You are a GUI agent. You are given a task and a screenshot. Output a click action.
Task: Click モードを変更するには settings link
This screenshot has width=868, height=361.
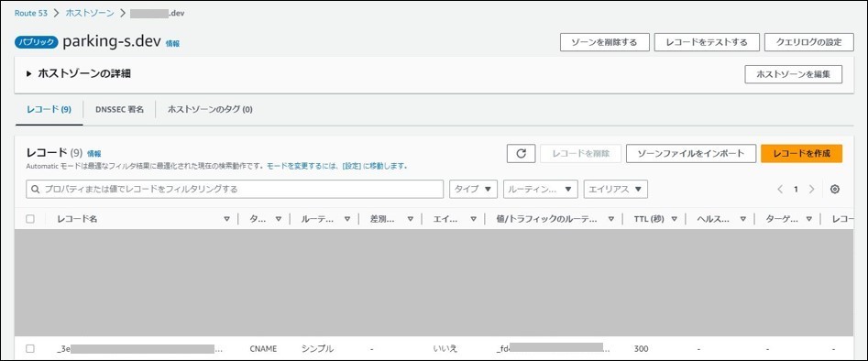pos(337,166)
